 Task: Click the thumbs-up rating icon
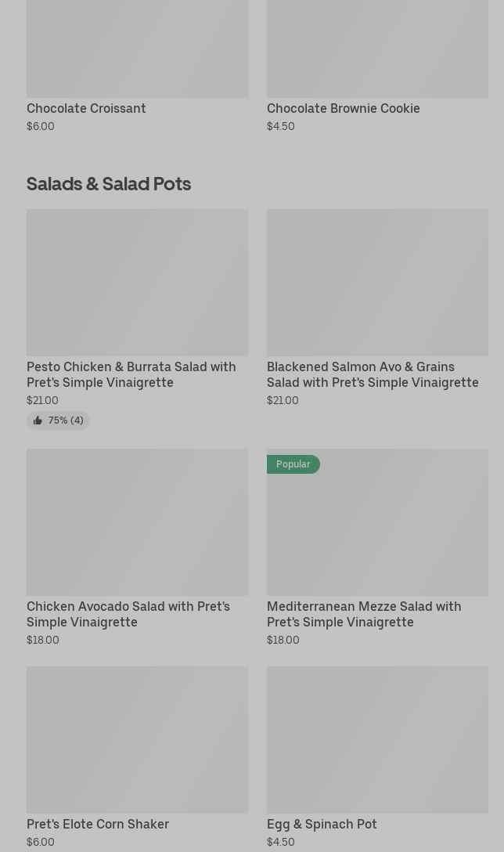click(38, 421)
